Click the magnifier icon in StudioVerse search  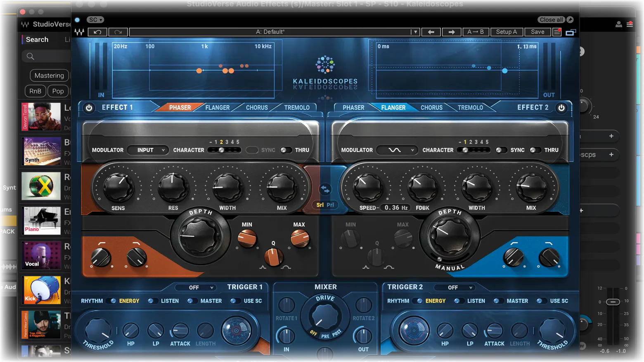tap(30, 56)
